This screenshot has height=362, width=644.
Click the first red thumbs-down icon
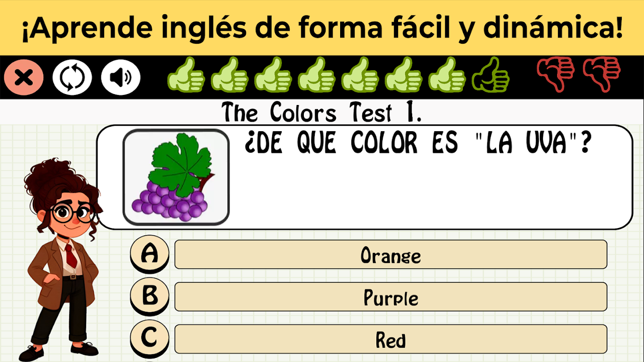(556, 75)
